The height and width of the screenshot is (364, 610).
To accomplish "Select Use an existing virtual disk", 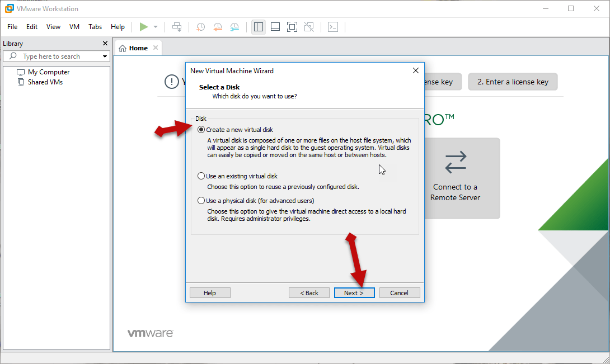I will pyautogui.click(x=201, y=176).
